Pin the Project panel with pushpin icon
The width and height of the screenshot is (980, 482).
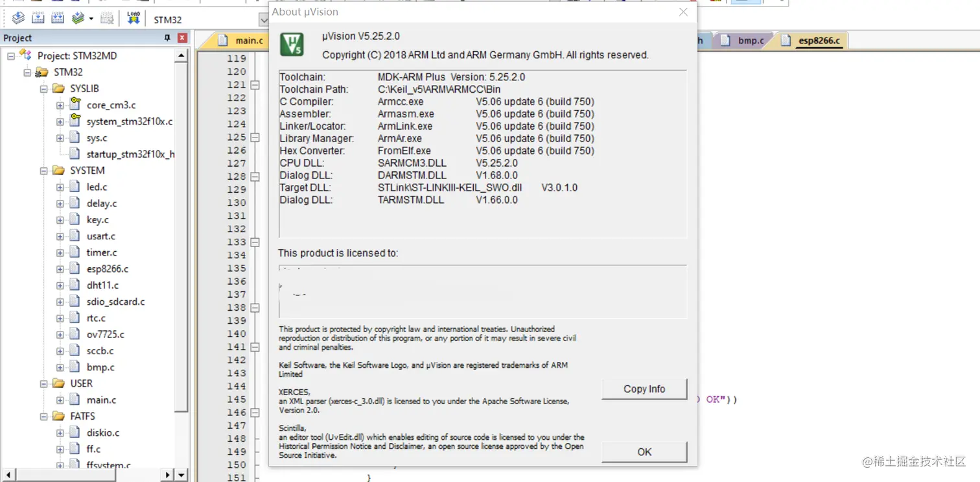[168, 38]
